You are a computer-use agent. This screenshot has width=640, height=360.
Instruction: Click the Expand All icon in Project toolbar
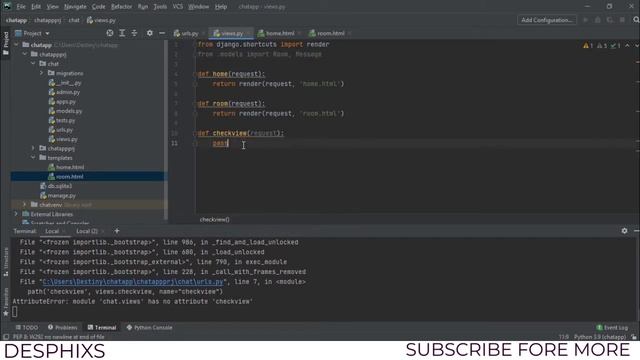click(x=122, y=33)
